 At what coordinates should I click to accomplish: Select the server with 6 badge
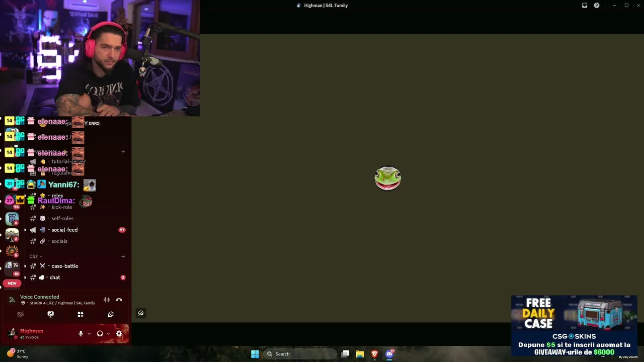[x=12, y=218]
